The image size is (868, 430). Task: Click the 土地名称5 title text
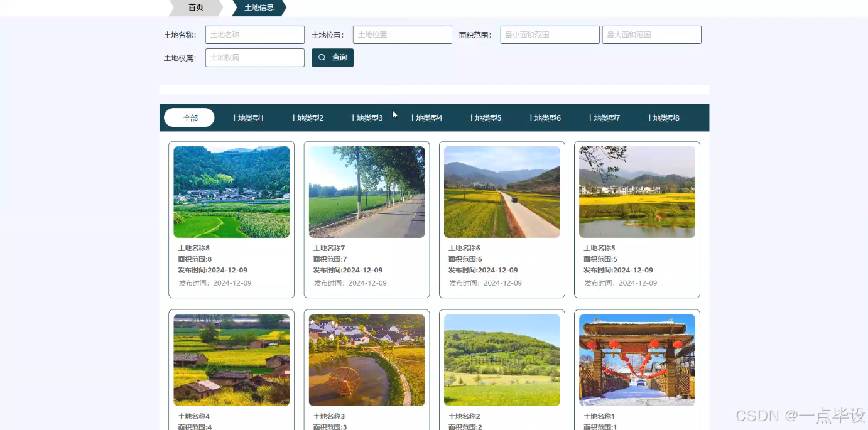[599, 249]
